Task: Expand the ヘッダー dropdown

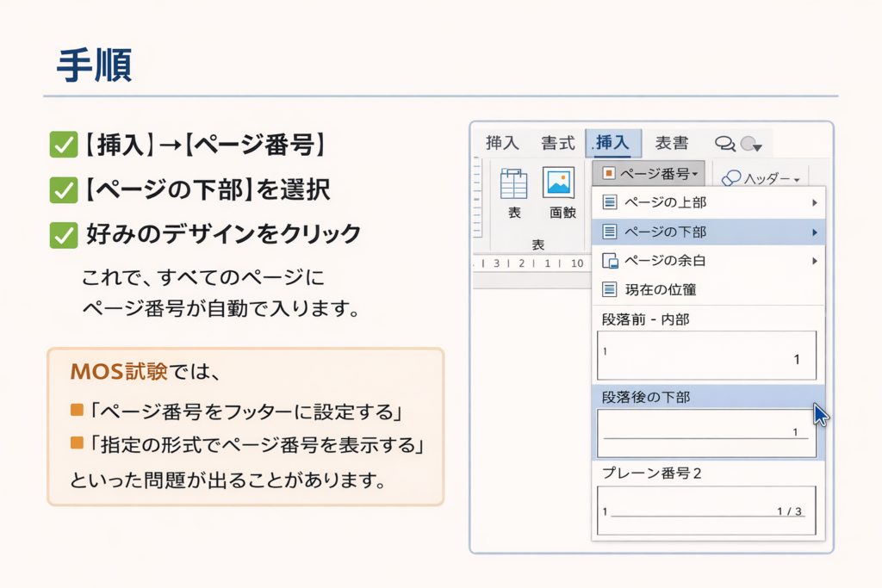Action: pos(797,179)
